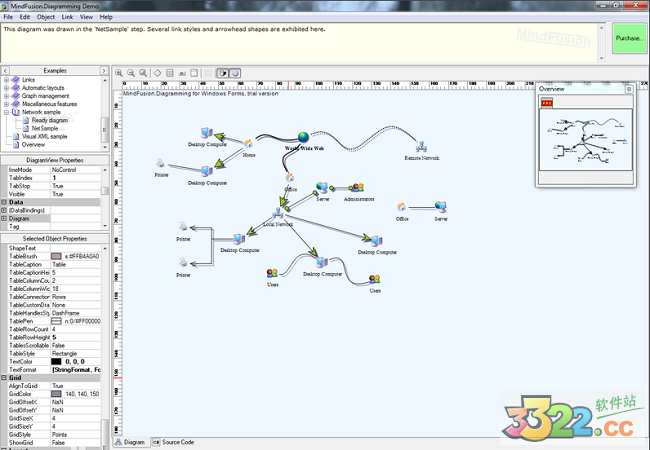Click the red icon in Overview panel
The height and width of the screenshot is (450, 650).
547,102
